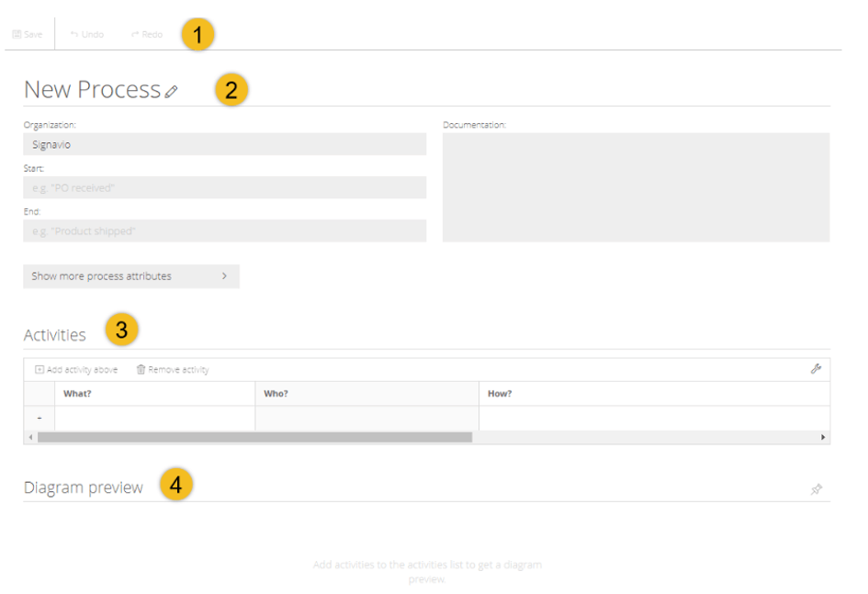Open activities table settings wrench icon

pyautogui.click(x=816, y=369)
